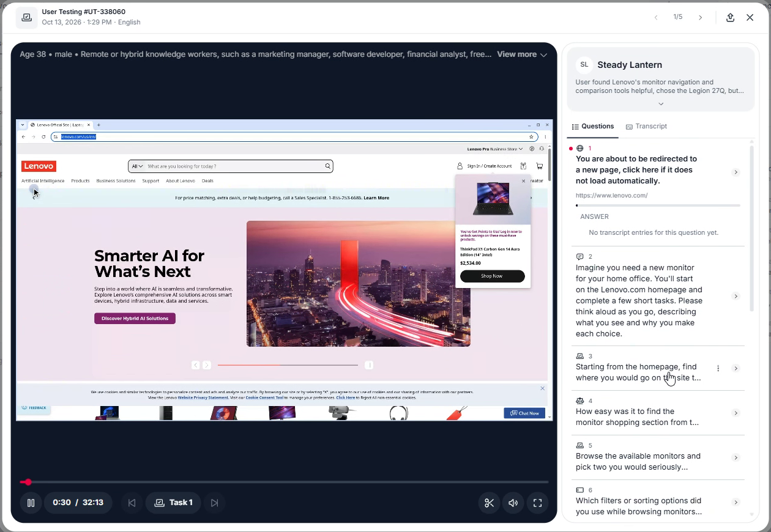Click the Support menu item
The image size is (771, 532).
tap(151, 181)
